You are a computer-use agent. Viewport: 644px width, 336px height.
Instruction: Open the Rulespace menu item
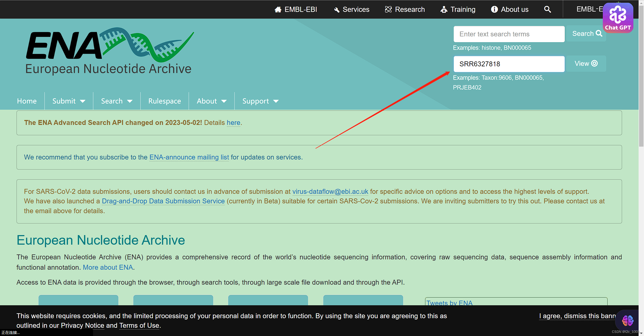(164, 101)
